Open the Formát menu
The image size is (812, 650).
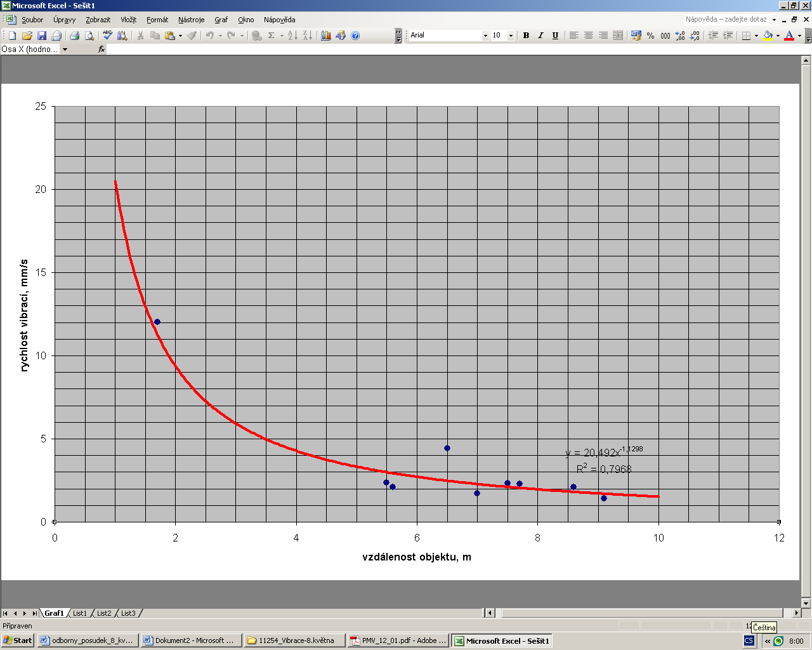[157, 20]
